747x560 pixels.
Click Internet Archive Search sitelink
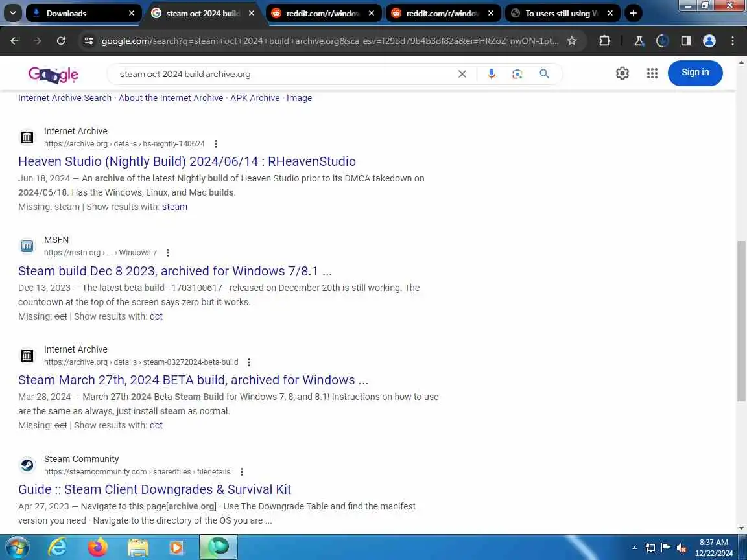(65, 98)
